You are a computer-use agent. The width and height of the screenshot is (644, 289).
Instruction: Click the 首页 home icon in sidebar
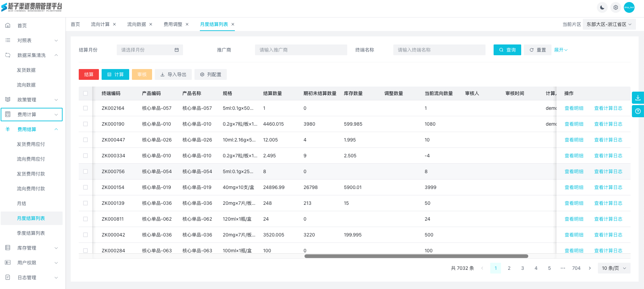tap(8, 26)
